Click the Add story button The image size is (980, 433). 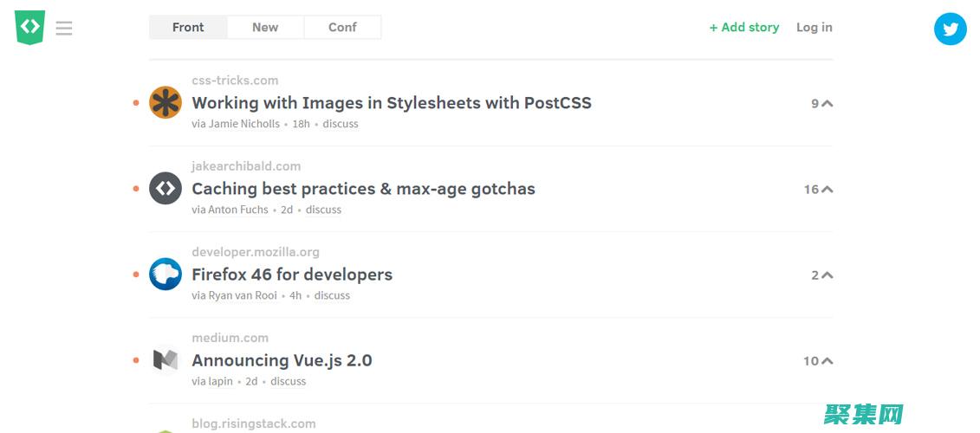(x=744, y=28)
